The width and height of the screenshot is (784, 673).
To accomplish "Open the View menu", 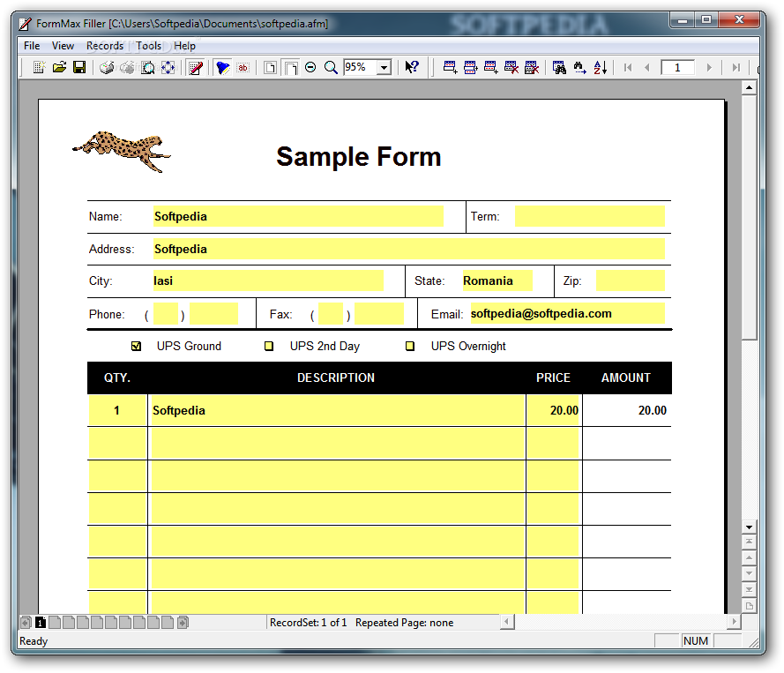I will pos(63,46).
